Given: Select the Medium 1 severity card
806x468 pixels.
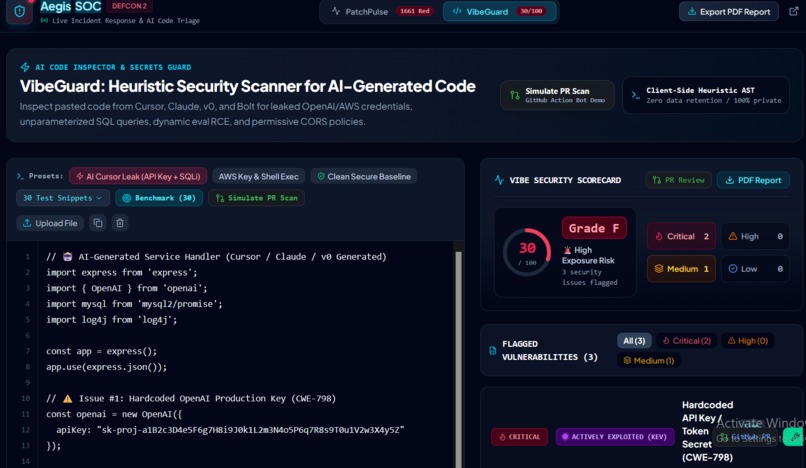Looking at the screenshot, I should pyautogui.click(x=681, y=269).
